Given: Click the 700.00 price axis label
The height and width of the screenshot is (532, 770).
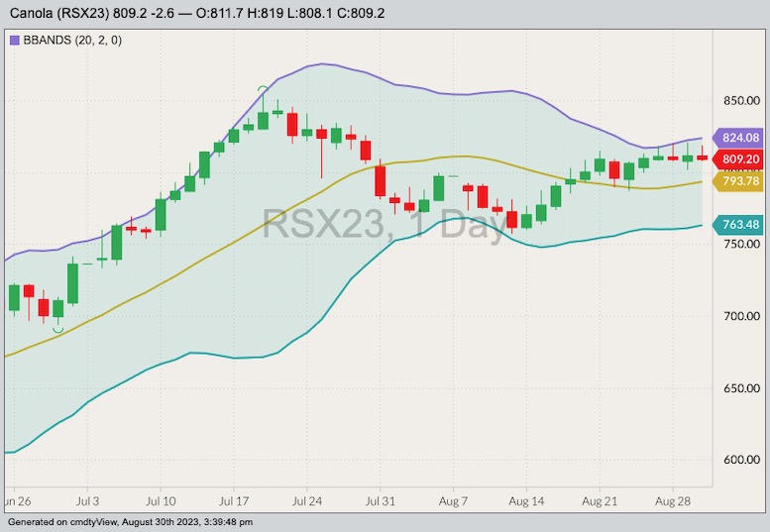Looking at the screenshot, I should click(741, 316).
